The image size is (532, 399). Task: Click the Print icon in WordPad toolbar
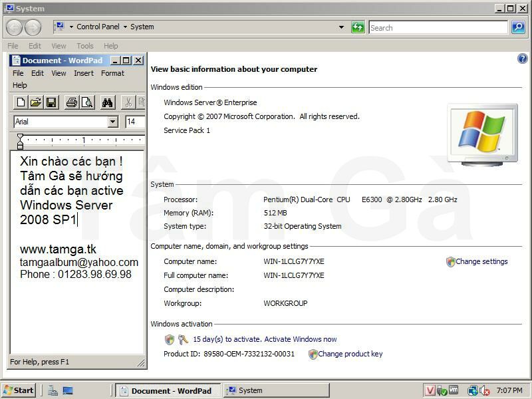(72, 102)
